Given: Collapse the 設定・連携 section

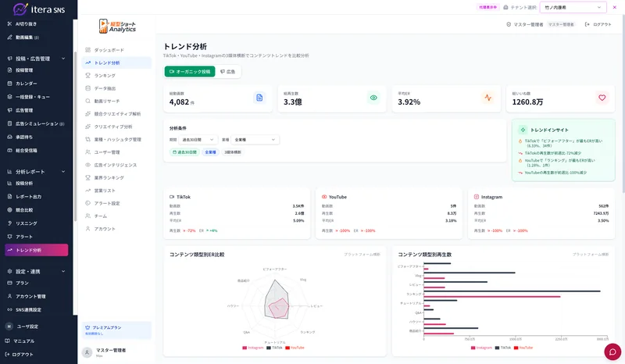Looking at the screenshot, I should (x=36, y=272).
